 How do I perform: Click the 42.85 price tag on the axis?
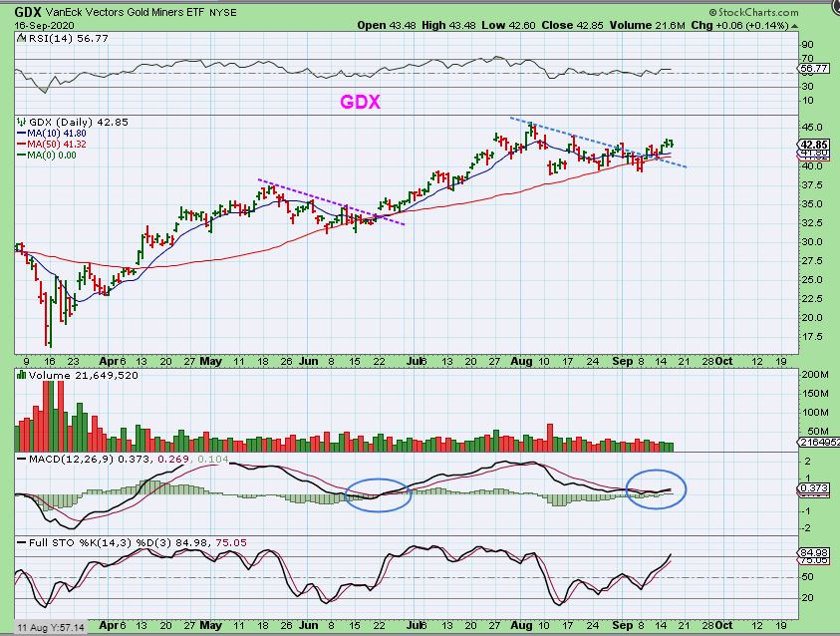pyautogui.click(x=814, y=145)
